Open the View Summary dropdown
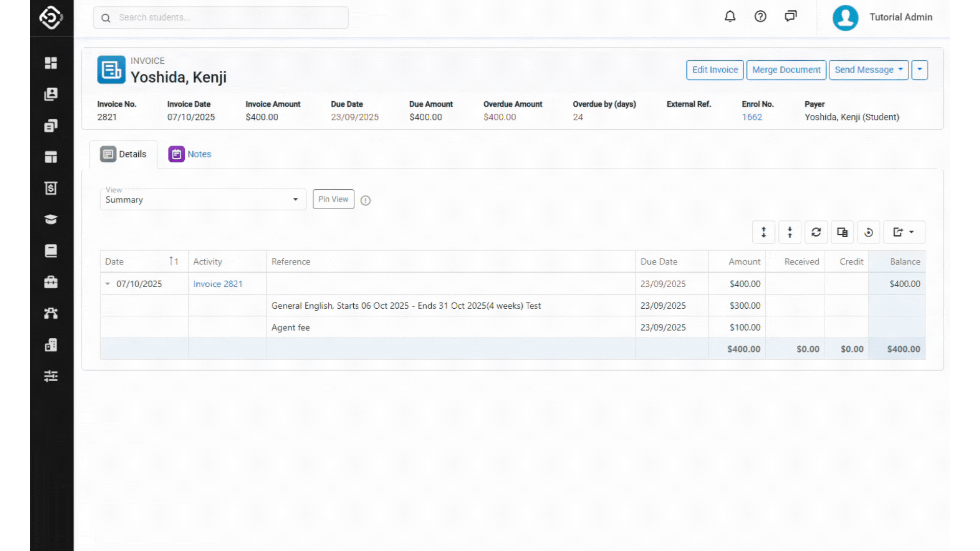This screenshot has width=980, height=551. pyautogui.click(x=203, y=199)
